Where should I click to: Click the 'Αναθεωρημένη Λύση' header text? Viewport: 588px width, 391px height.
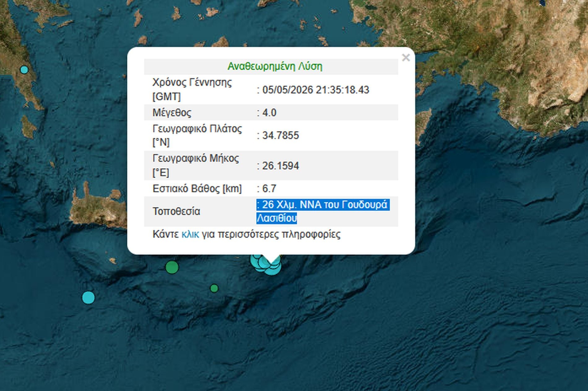[x=275, y=66]
